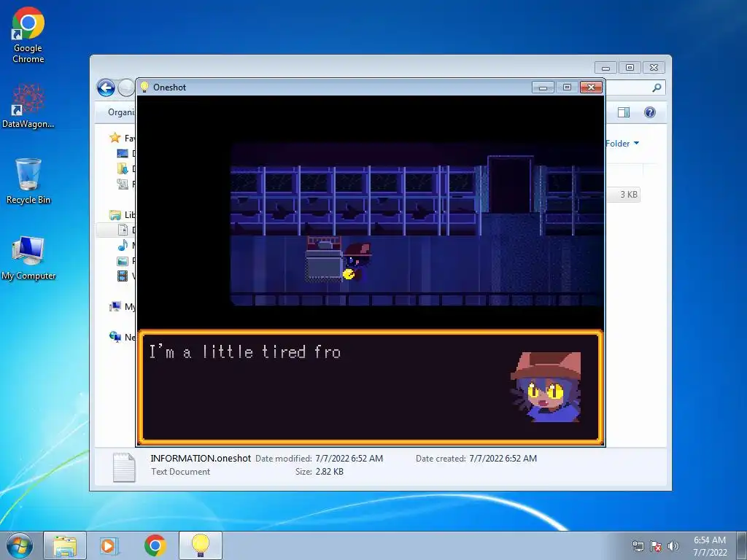The image size is (747, 560).
Task: Open Google Chrome desktop shortcut
Action: click(x=28, y=34)
